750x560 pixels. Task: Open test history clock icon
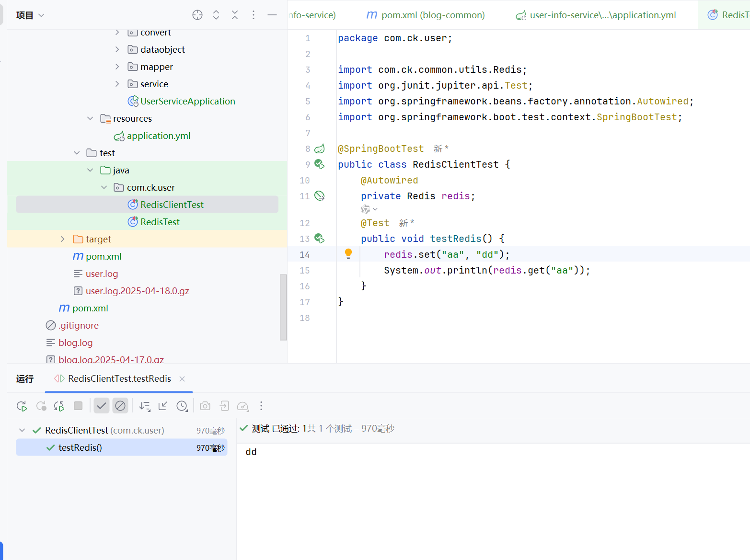(x=182, y=406)
